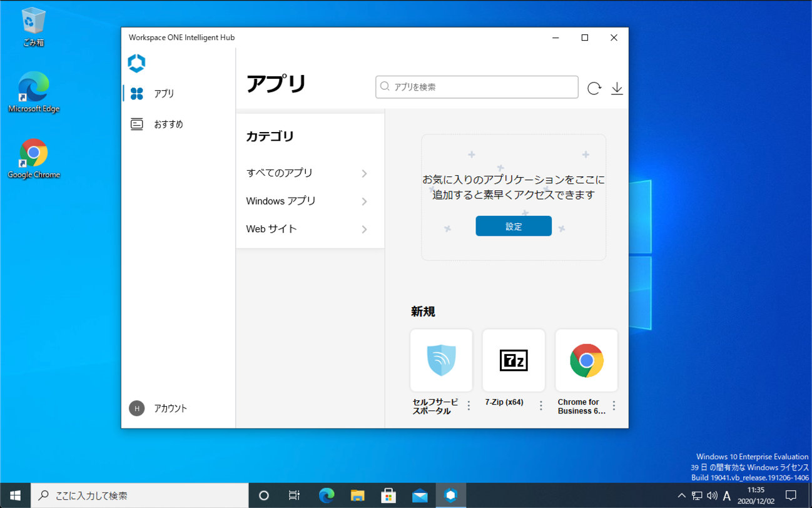Open the セルフサービスポータル app tile
Viewport: 812px width, 508px height.
441,360
